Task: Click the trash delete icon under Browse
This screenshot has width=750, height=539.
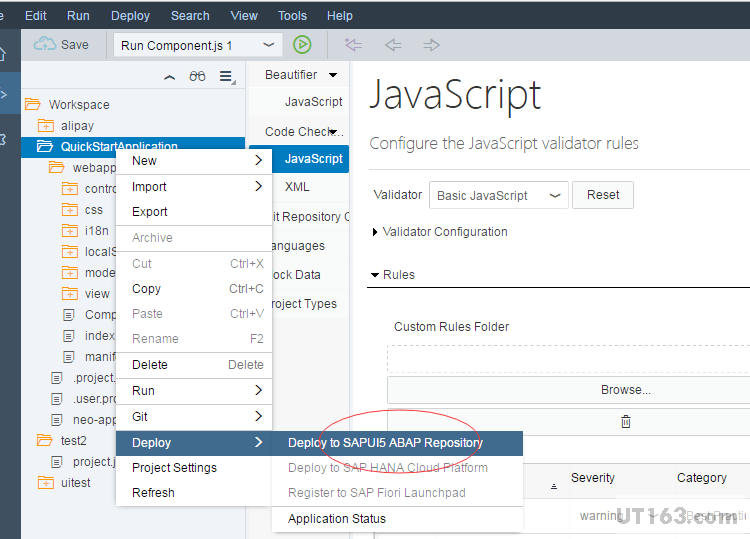Action: [626, 422]
